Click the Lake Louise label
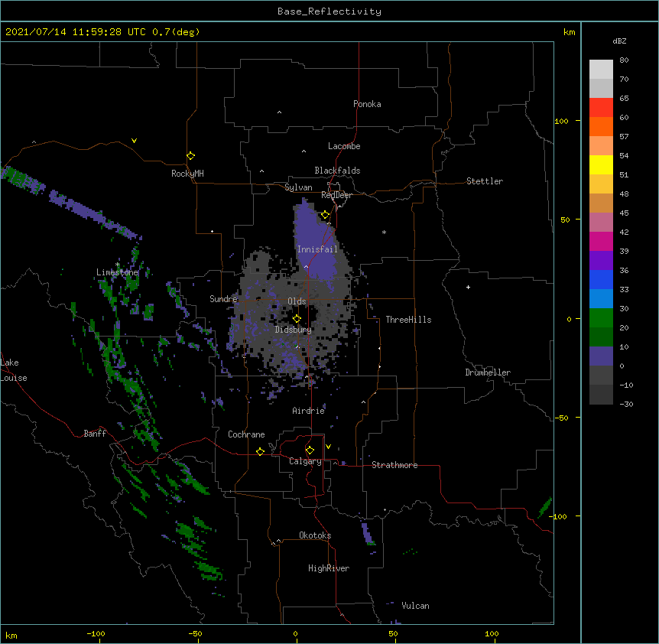This screenshot has height=644, width=659. point(14,370)
